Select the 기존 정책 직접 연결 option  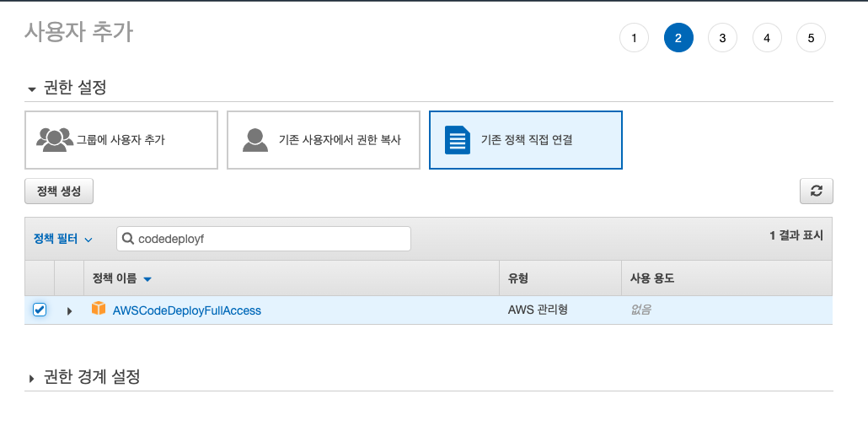click(525, 139)
